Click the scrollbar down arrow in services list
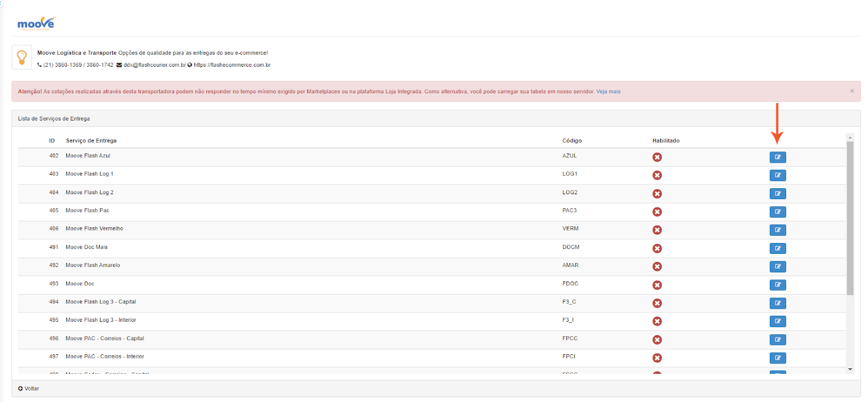868x402 pixels. click(850, 369)
